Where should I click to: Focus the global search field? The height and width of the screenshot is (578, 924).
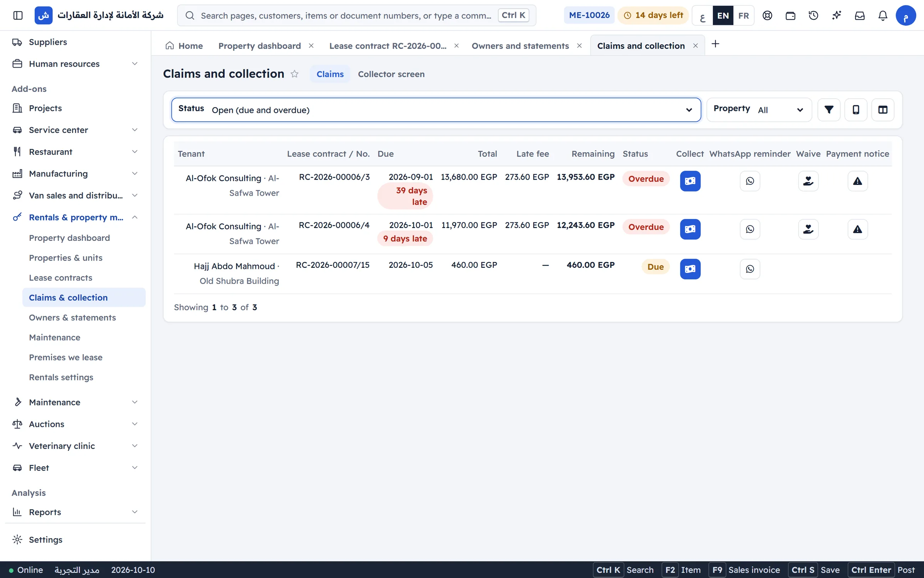click(x=357, y=15)
